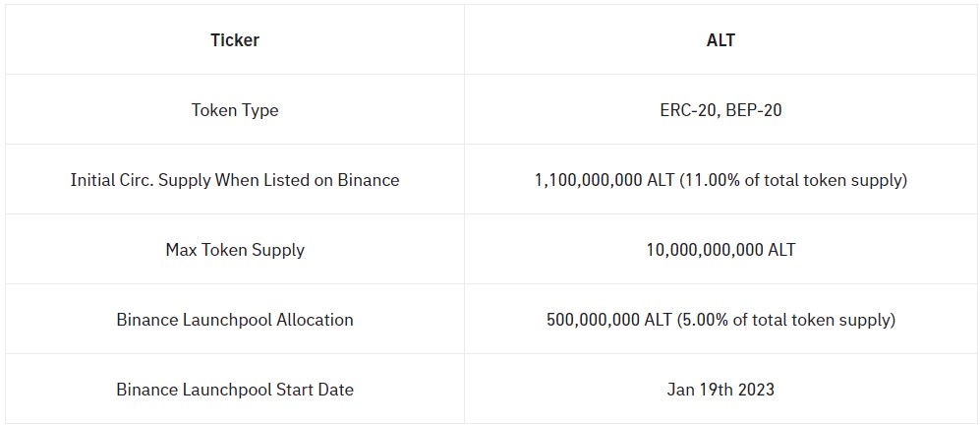Click the 500,000,000 ALT amount
The width and height of the screenshot is (980, 425).
607,320
